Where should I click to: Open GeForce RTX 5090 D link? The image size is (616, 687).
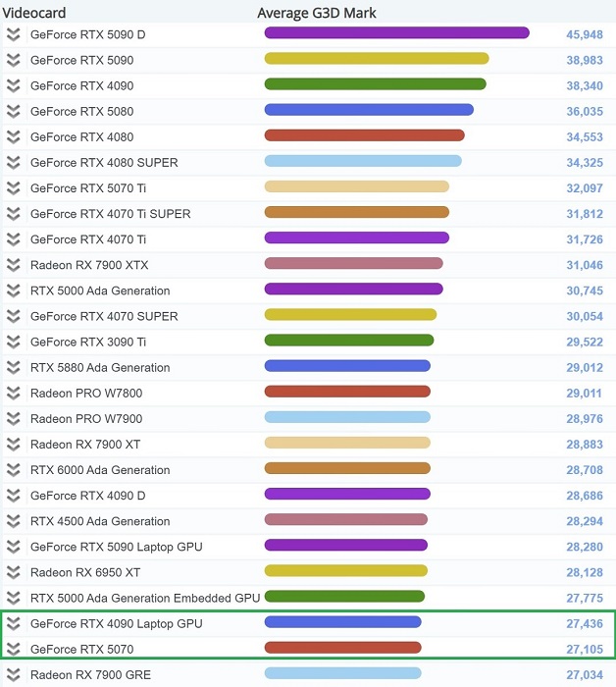(87, 34)
